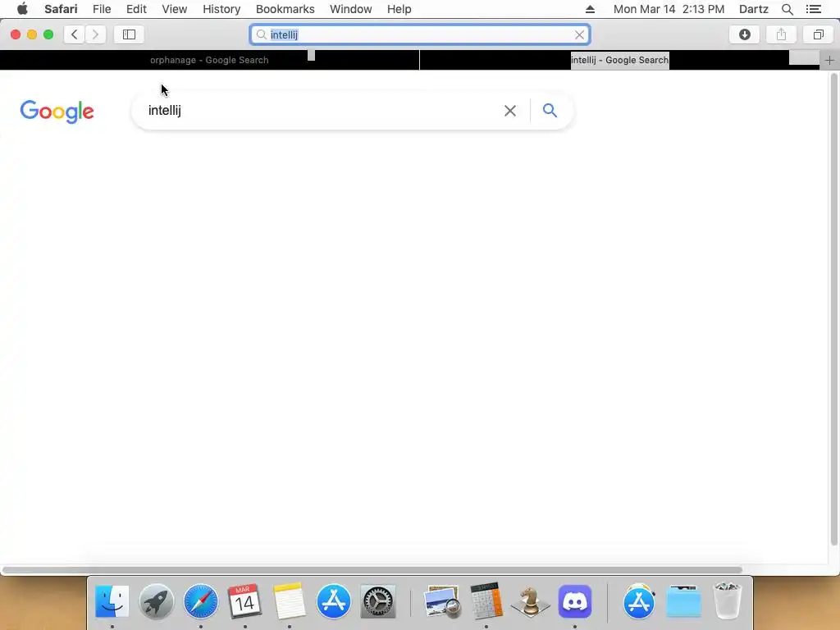
Task: Clear the Google search box query
Action: (510, 111)
